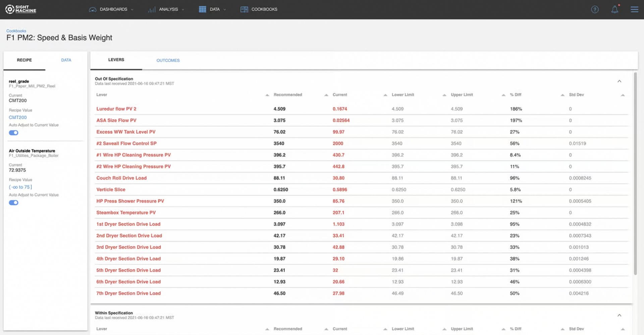Click the levers panel vertical scrollbar
This screenshot has width=644, height=335.
635,174
